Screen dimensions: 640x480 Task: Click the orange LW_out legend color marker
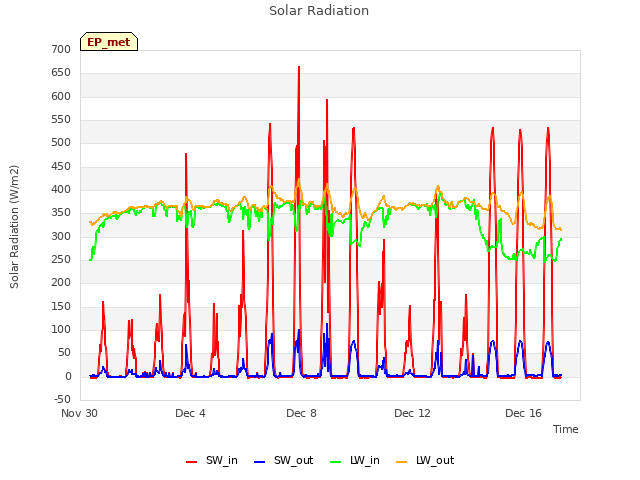(x=402, y=462)
